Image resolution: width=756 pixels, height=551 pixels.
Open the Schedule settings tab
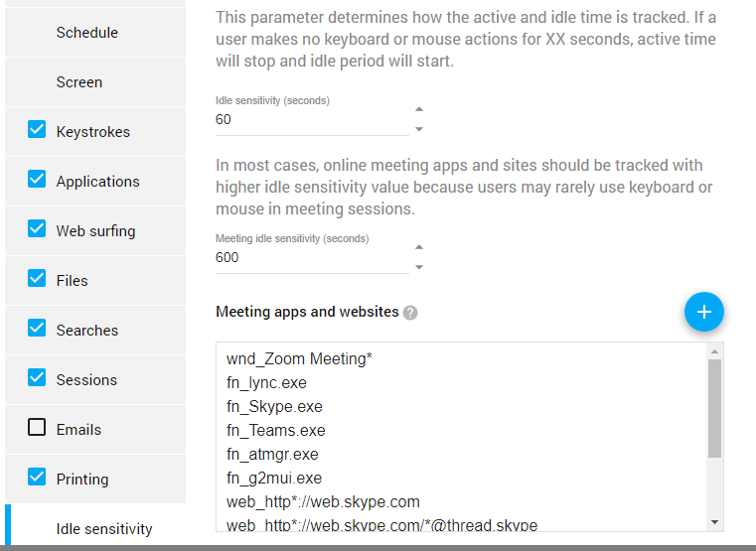(x=95, y=33)
